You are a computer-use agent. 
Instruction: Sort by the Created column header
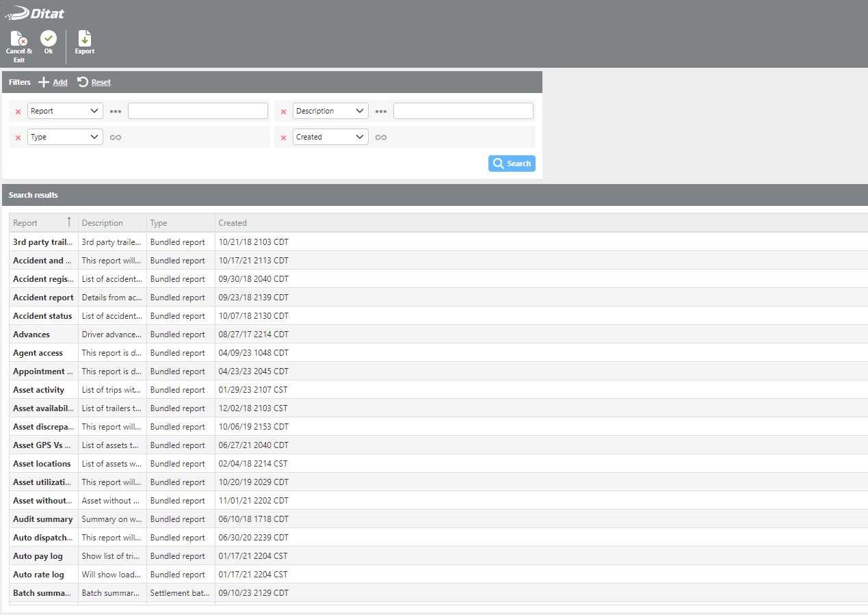[233, 223]
